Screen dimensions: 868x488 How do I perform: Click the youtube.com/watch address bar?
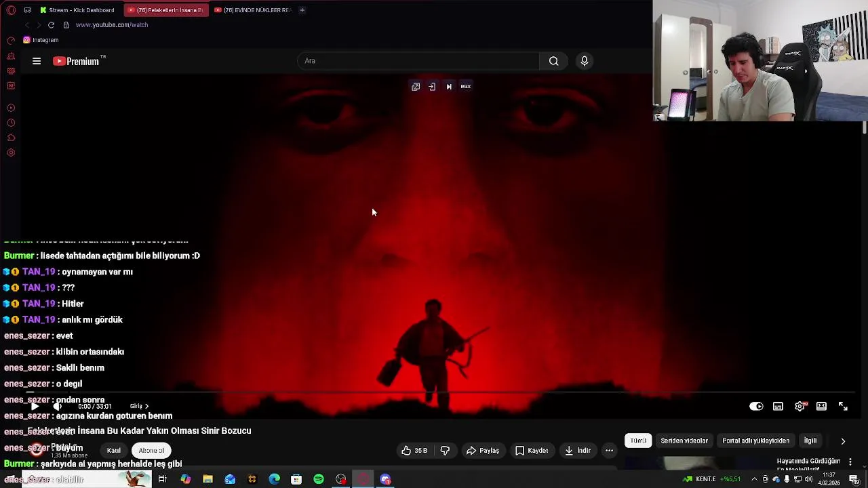click(x=112, y=25)
